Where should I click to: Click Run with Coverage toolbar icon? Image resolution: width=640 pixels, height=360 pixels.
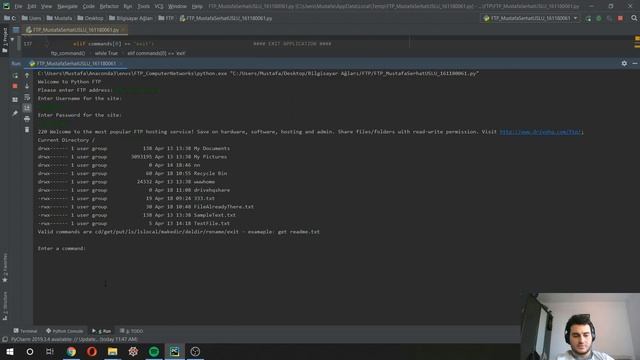click(609, 18)
